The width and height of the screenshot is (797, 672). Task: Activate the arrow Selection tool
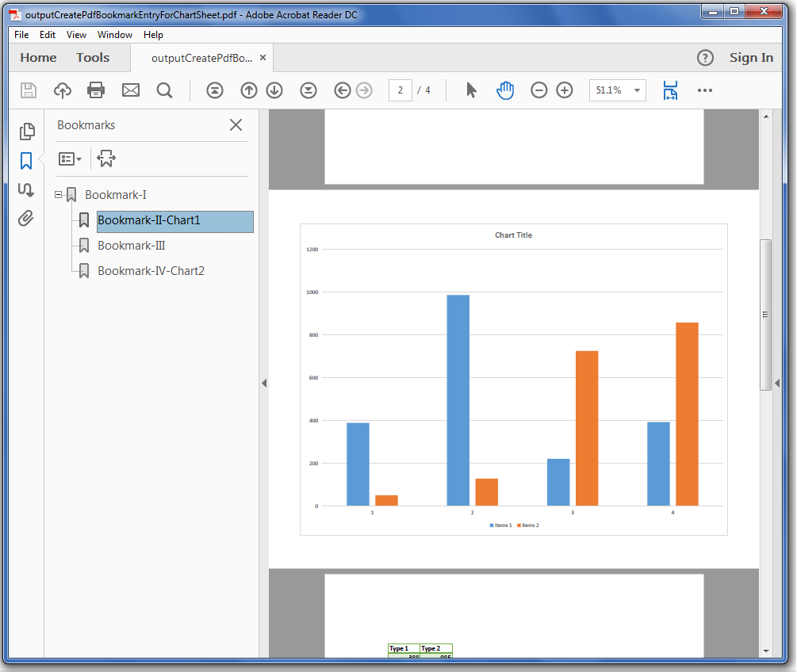(471, 90)
